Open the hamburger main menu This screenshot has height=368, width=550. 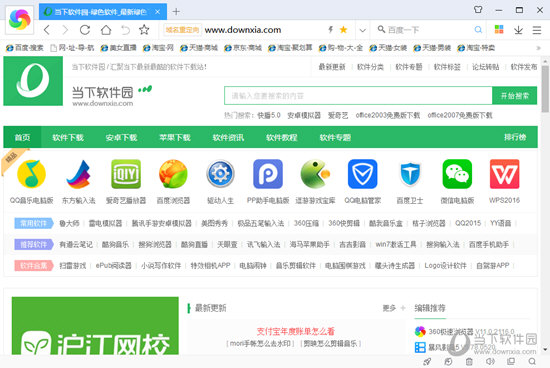[x=537, y=30]
